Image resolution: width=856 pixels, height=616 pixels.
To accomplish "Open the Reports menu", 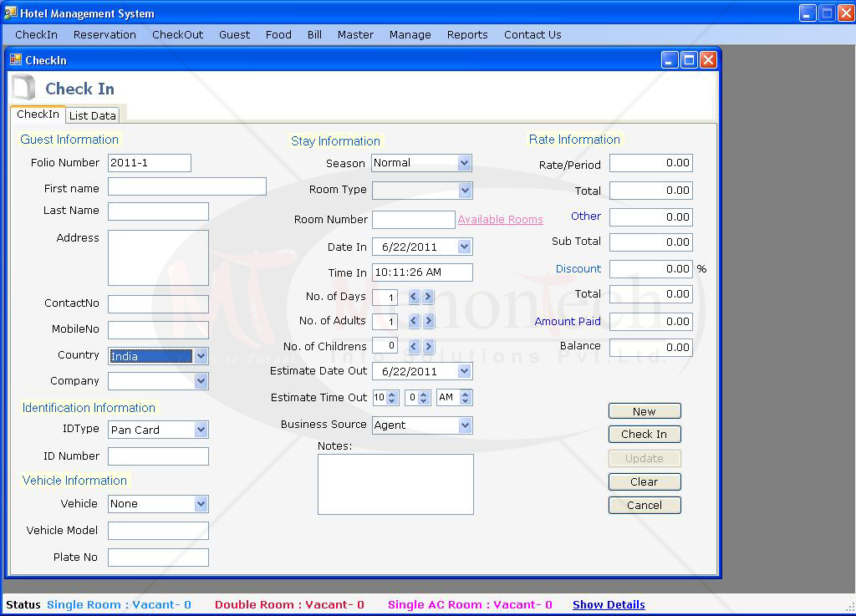I will (x=467, y=34).
